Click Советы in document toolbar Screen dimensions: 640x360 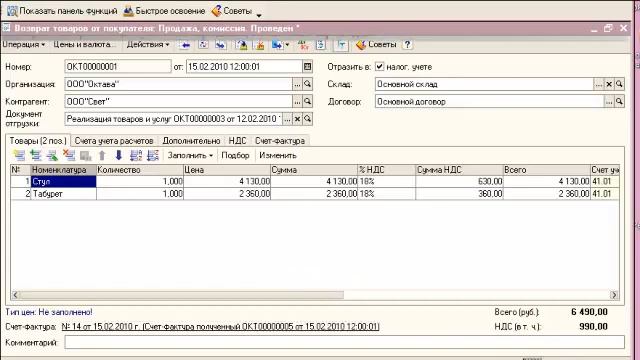pyautogui.click(x=377, y=44)
